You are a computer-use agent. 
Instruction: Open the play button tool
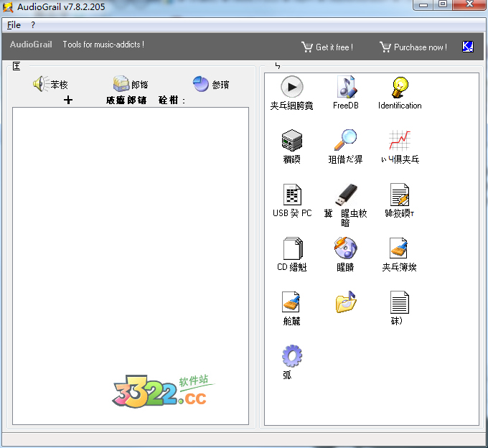point(291,93)
